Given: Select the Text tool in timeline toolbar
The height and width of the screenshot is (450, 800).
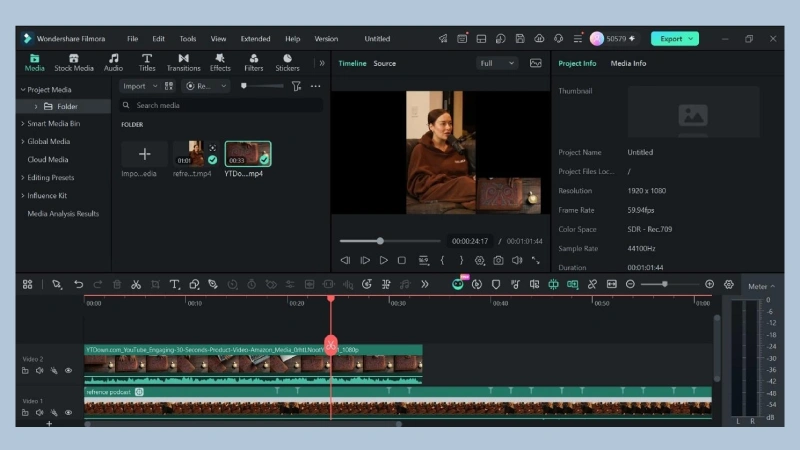Looking at the screenshot, I should (174, 284).
